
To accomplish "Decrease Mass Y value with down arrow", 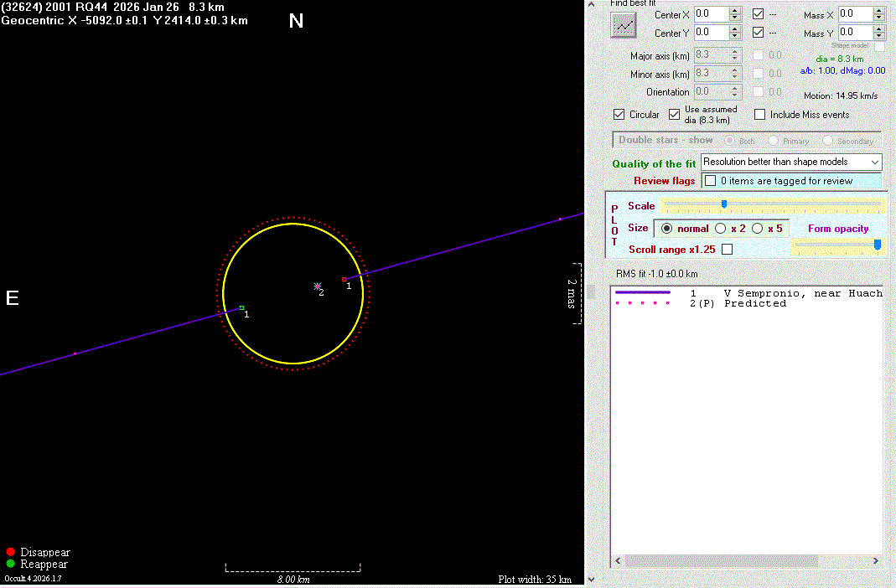I will point(879,37).
